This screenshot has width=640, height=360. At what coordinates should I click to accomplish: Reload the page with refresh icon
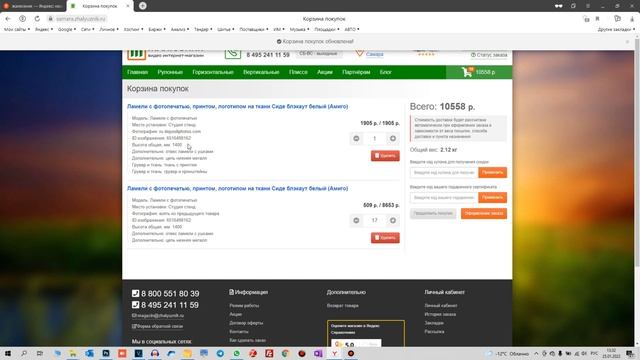pyautogui.click(x=37, y=19)
